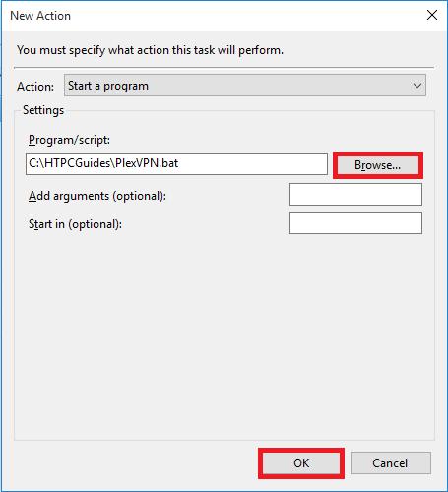This screenshot has width=448, height=492.
Task: Focus the Add arguments (optional) text box
Action: click(355, 195)
